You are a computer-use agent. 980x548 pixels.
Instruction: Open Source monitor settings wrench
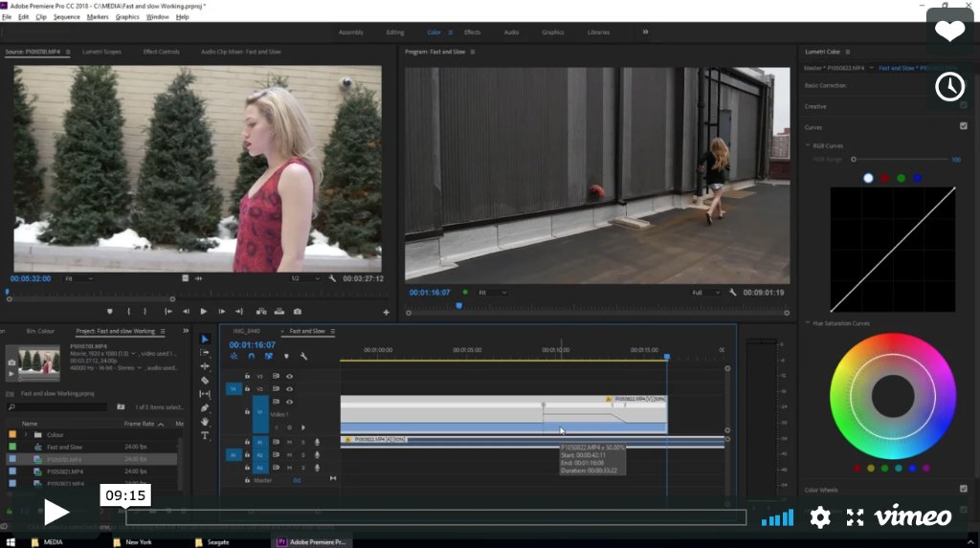click(332, 278)
